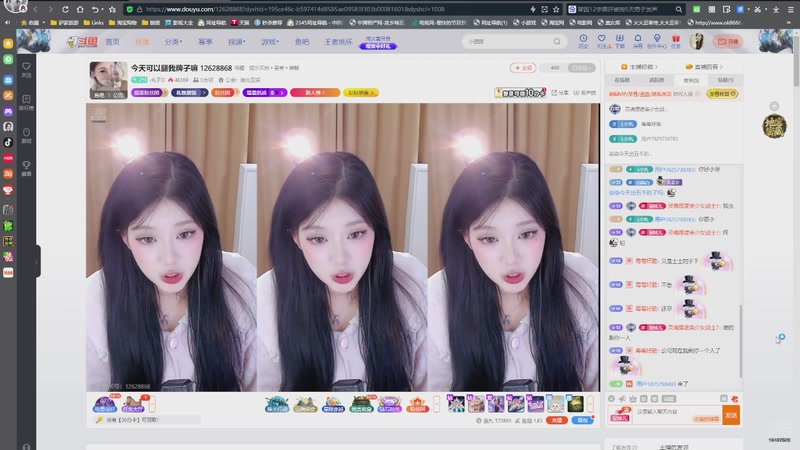Select 直播 in Douyu navigation
Viewport: 800px width, 450px height.
tap(142, 42)
